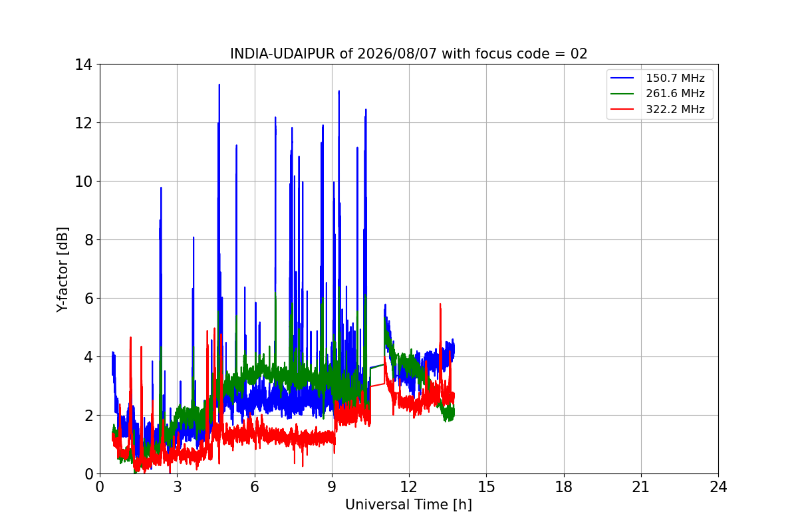
Task: Select the 261.6 MHz legend label
Action: 675,94
